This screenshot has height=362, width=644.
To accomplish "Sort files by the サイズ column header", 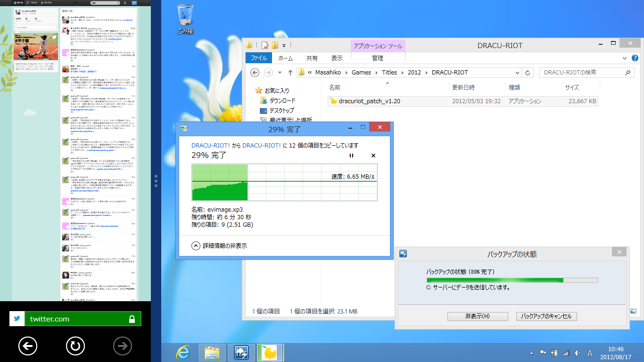I will [572, 87].
